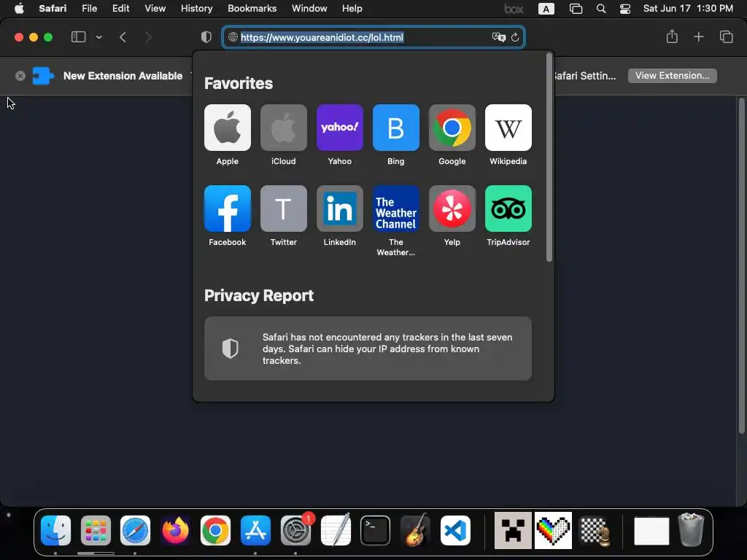Viewport: 747px width, 560px height.
Task: Open the View menu
Action: [155, 9]
